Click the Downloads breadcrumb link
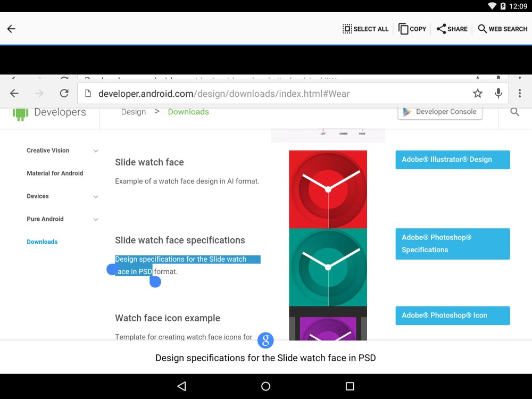The width and height of the screenshot is (532, 399). click(188, 112)
